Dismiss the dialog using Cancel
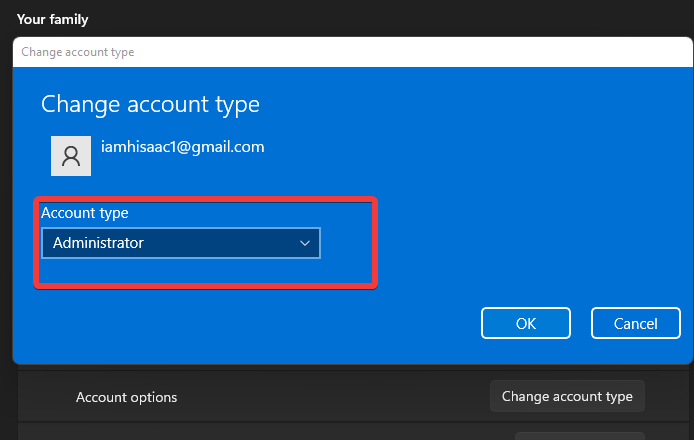 point(636,323)
